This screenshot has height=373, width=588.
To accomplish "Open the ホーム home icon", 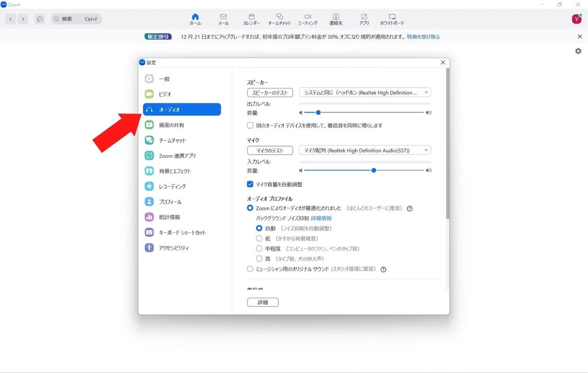I will [195, 19].
